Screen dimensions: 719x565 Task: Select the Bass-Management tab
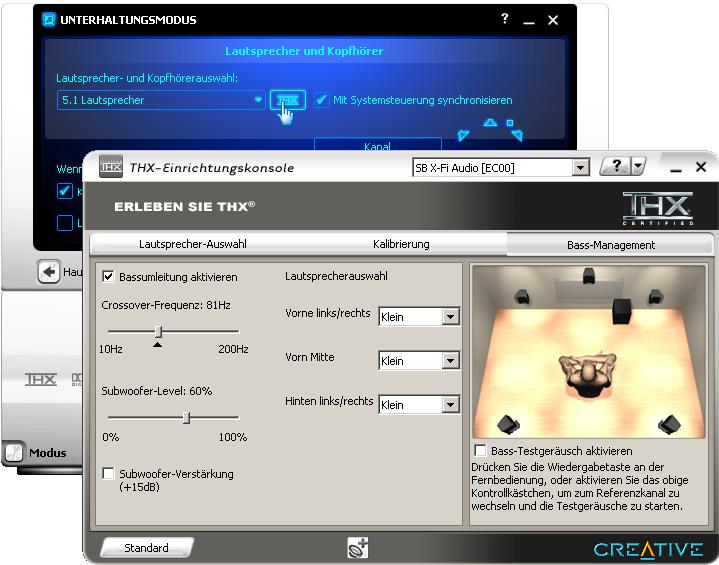tap(610, 244)
